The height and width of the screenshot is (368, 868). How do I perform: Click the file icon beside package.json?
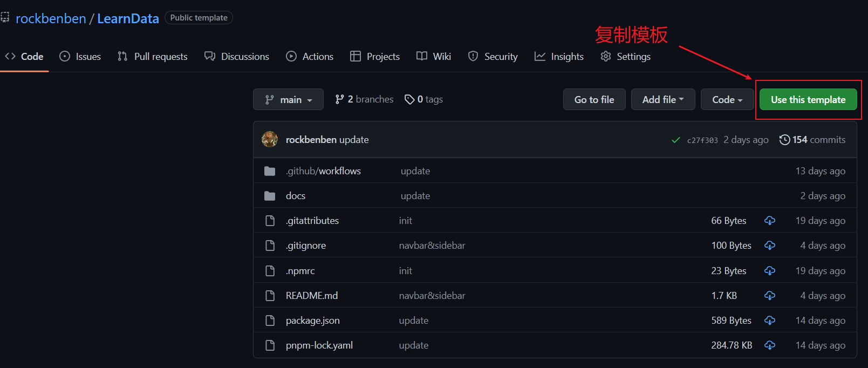tap(270, 320)
